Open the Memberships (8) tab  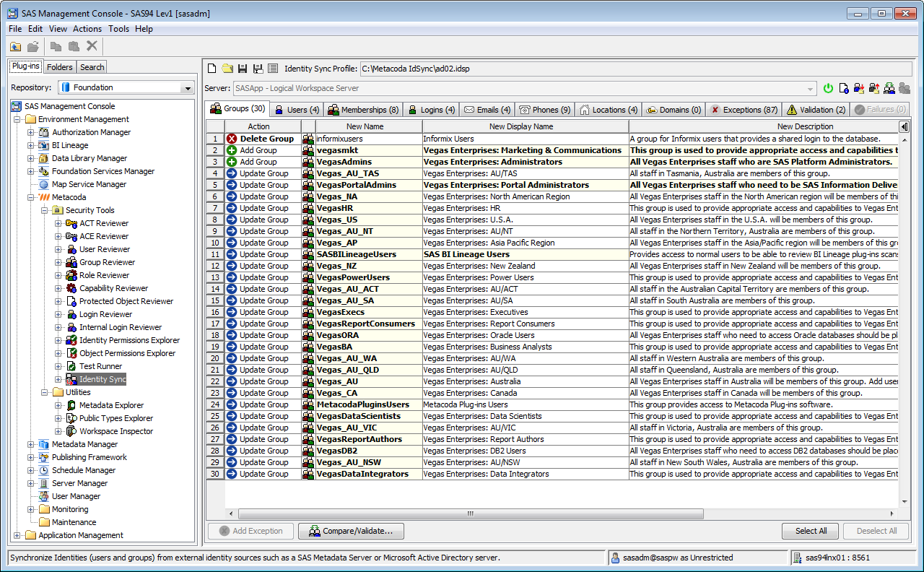tap(364, 110)
